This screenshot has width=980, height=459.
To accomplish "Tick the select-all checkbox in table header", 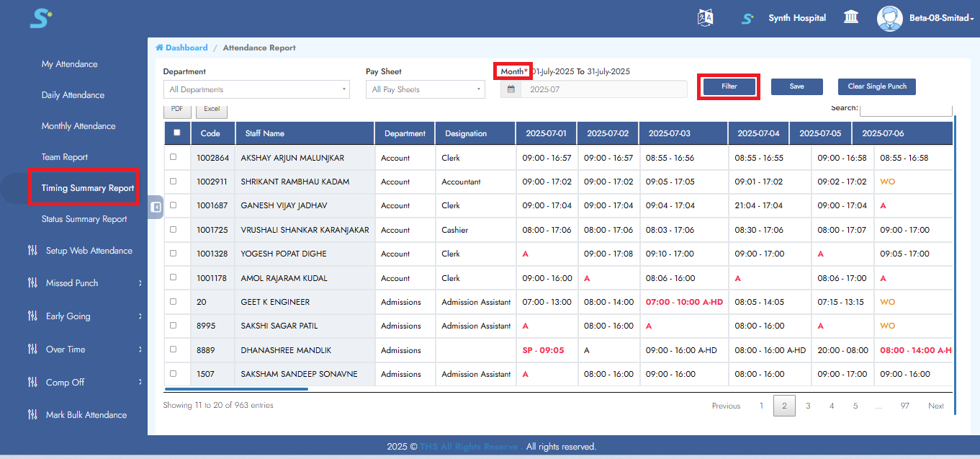I will tap(177, 133).
